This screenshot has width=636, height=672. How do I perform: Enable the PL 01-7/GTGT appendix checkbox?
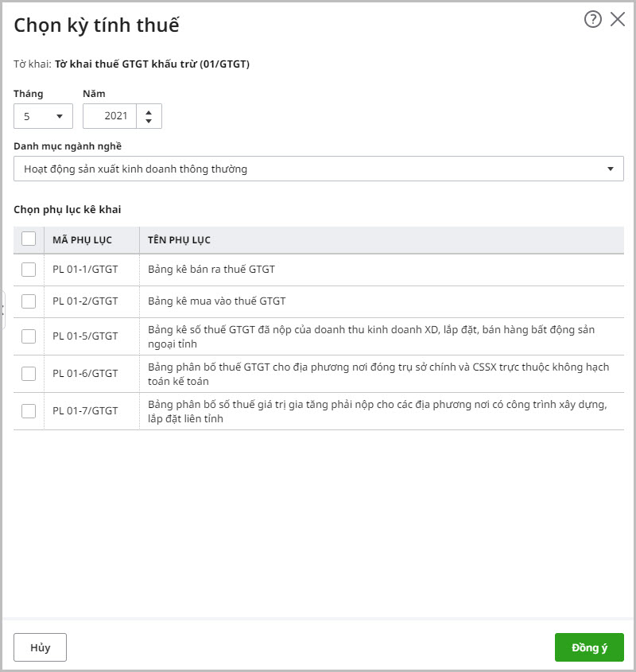coord(29,411)
